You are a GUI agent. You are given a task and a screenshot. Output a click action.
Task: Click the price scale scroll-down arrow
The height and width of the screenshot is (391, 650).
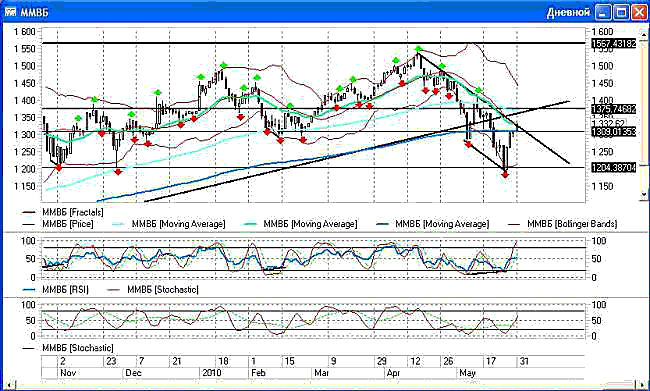[643, 194]
